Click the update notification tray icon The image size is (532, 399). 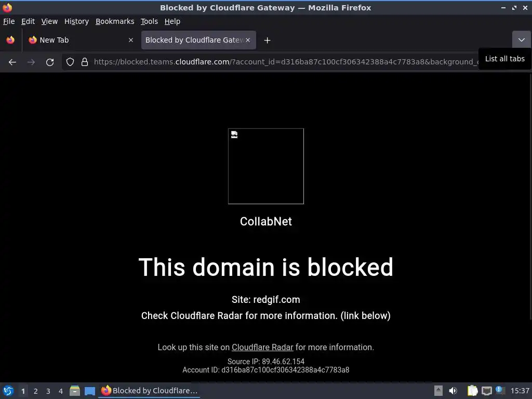click(x=500, y=390)
